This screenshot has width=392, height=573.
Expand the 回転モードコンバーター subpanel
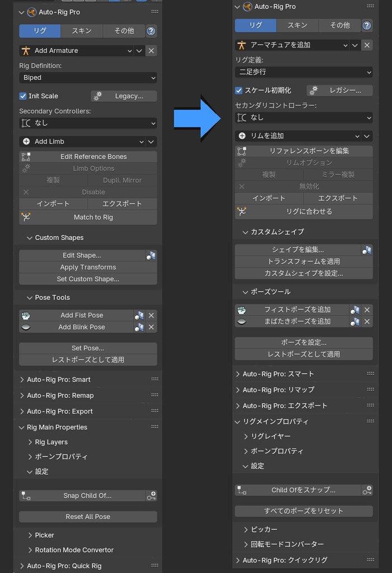pos(246,544)
